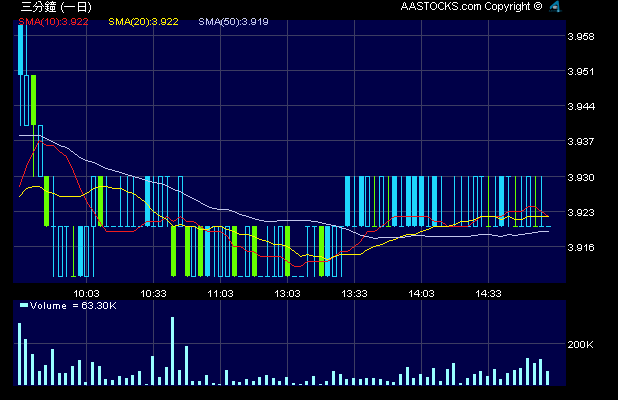
Task: Click the 10:33 time axis label
Action: pyautogui.click(x=153, y=294)
